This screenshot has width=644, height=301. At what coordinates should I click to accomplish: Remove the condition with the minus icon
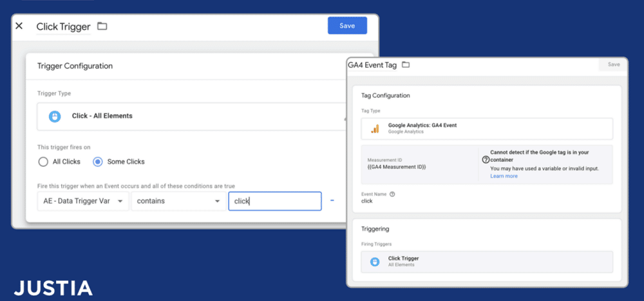click(x=332, y=200)
